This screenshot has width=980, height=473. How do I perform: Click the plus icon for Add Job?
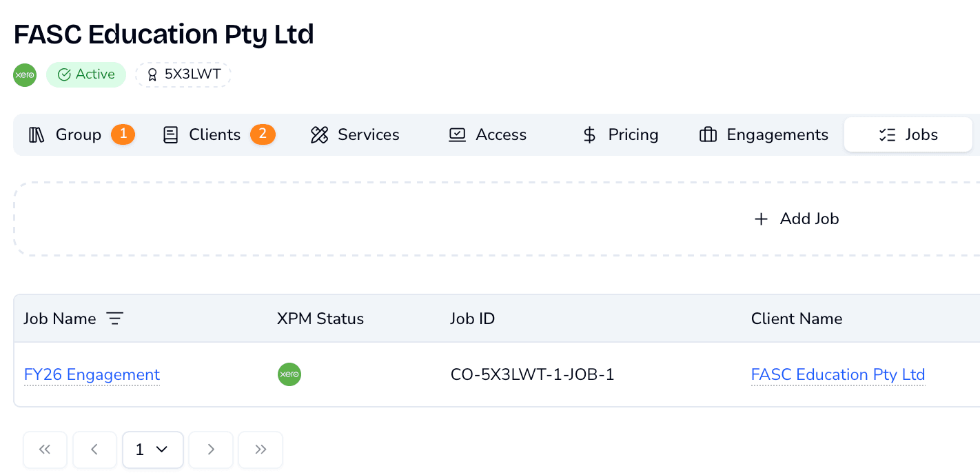(761, 219)
